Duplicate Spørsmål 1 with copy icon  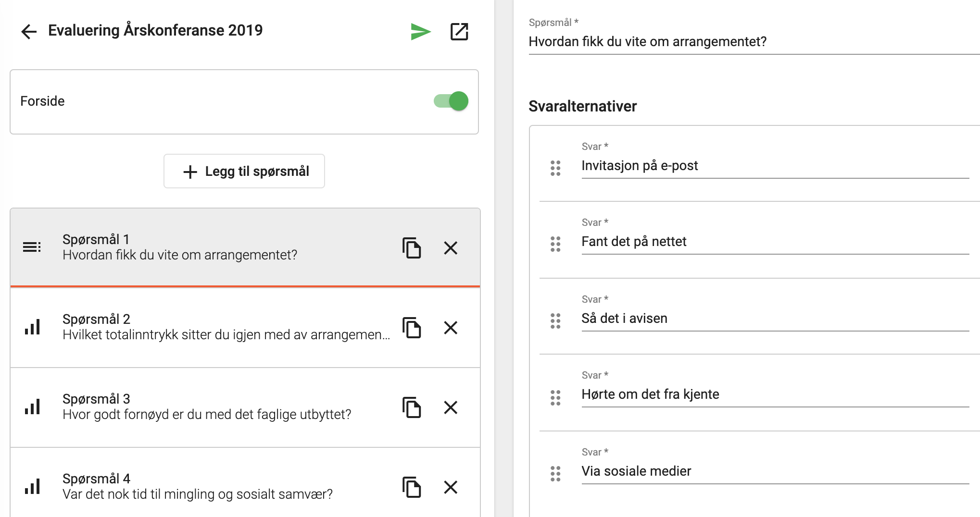tap(412, 248)
